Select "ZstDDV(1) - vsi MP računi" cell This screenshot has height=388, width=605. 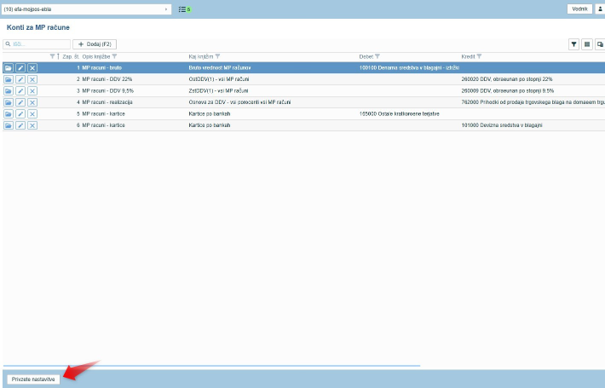[x=218, y=91]
